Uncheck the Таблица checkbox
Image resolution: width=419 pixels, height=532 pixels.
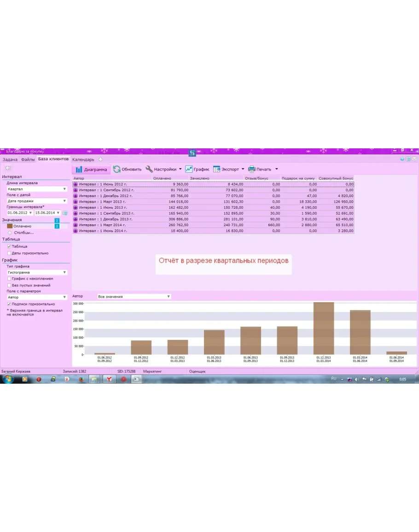pos(9,247)
